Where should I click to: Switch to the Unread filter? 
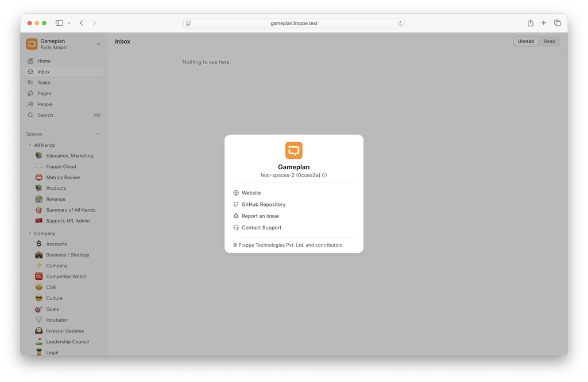(525, 41)
